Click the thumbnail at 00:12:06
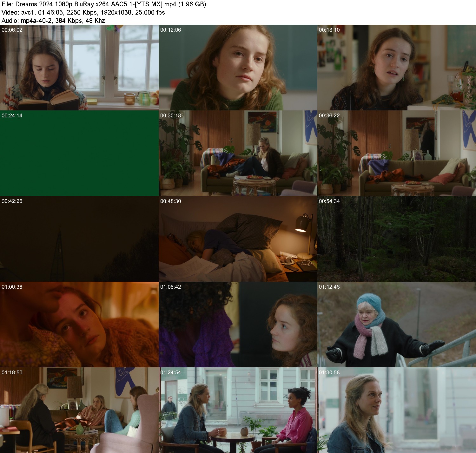Image resolution: width=476 pixels, height=453 pixels. click(x=238, y=68)
